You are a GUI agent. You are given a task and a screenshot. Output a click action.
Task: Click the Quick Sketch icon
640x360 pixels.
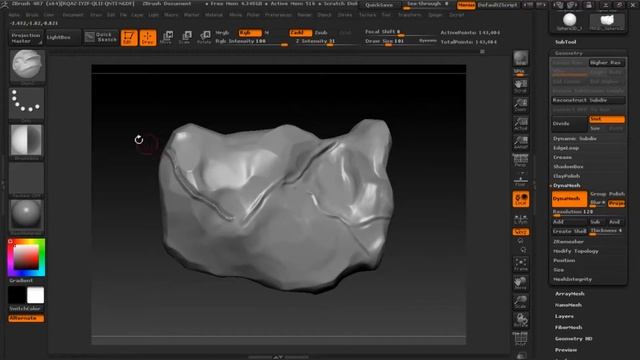(x=100, y=38)
